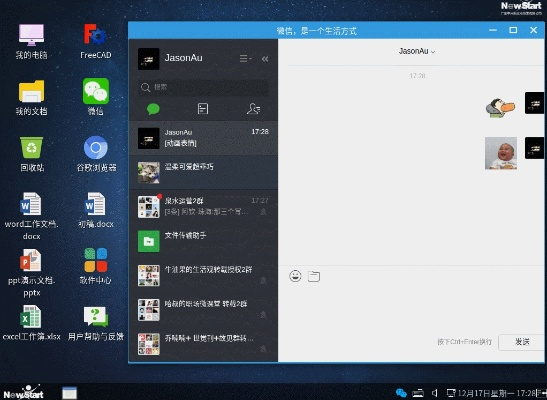Click the WeChat search field
The width and height of the screenshot is (547, 400).
tap(204, 87)
